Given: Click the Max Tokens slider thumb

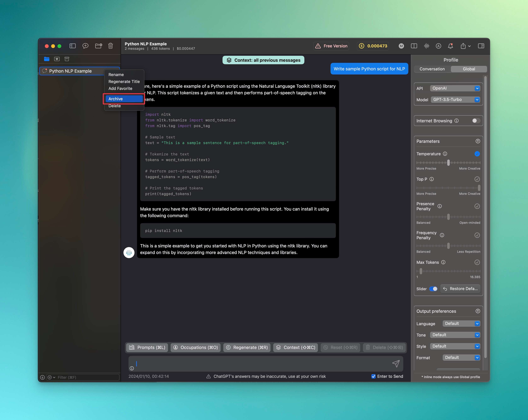Looking at the screenshot, I should point(421,271).
